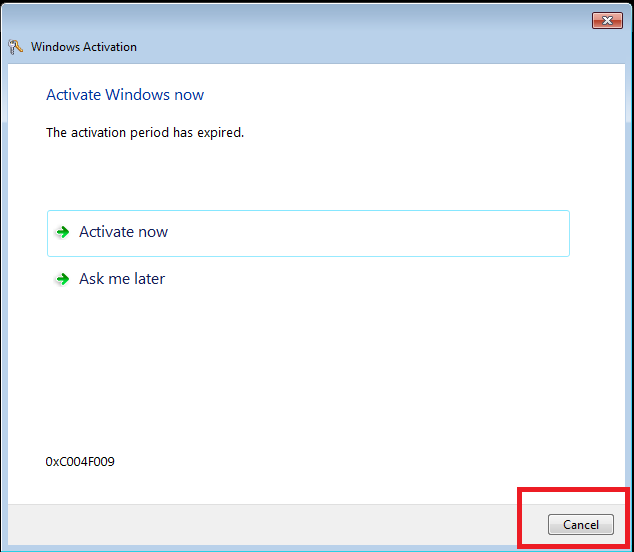634x552 pixels.
Task: Click 'The activation period has expired.' text
Action: coord(145,133)
